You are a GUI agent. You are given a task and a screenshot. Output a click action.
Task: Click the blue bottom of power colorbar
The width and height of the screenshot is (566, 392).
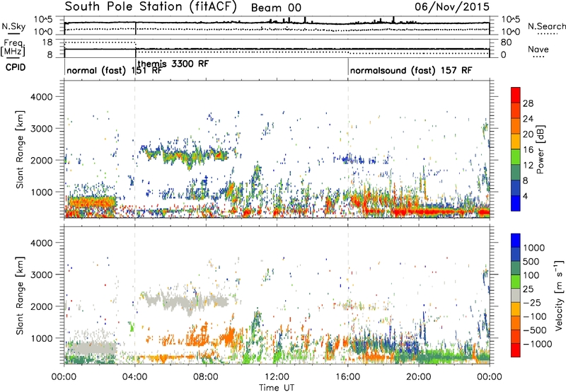click(x=516, y=204)
